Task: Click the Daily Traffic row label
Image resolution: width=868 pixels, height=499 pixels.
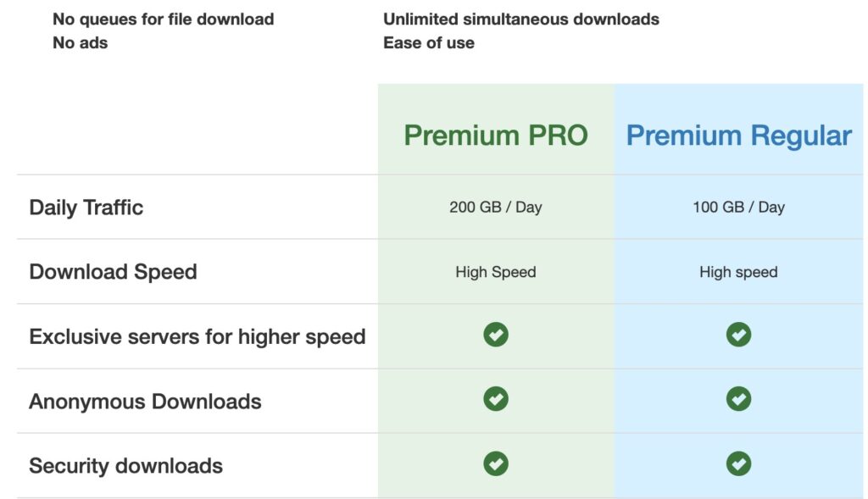Action: [x=86, y=208]
